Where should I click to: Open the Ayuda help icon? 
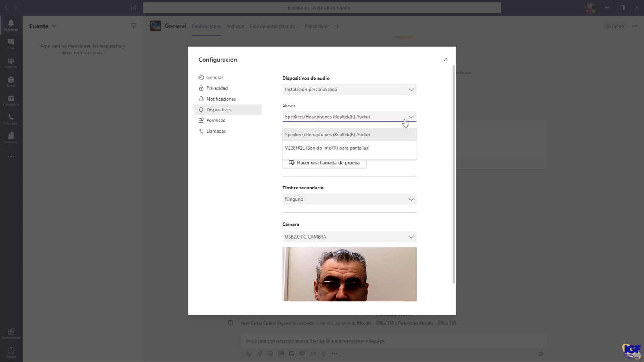(11, 352)
